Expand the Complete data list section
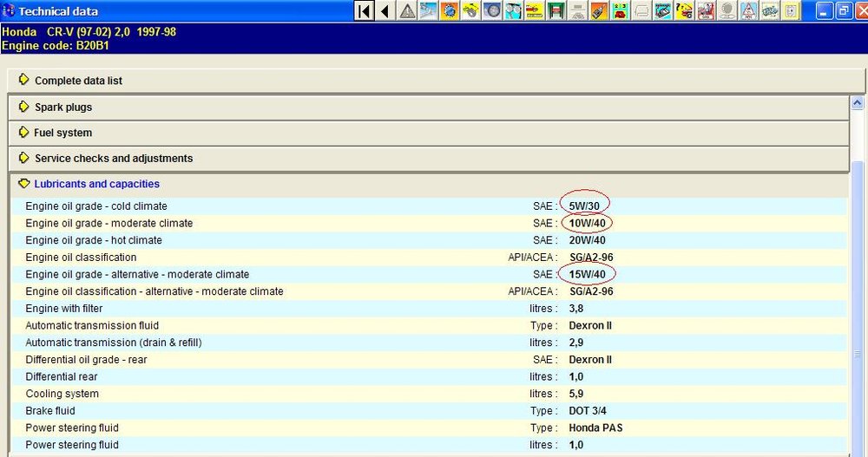This screenshot has width=868, height=457. (x=436, y=81)
